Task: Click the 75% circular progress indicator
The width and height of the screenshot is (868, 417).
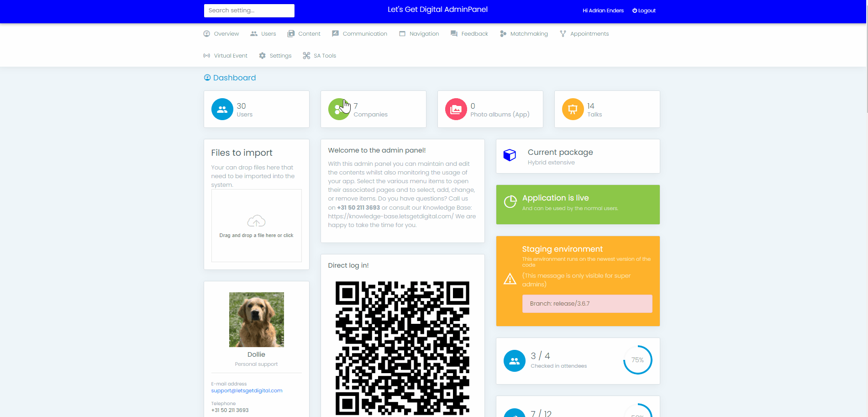Action: (x=637, y=360)
